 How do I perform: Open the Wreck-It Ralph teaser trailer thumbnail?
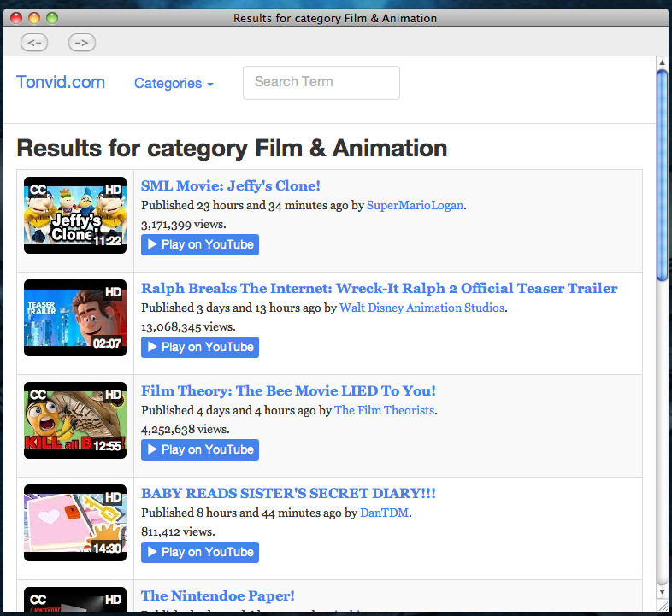(x=75, y=318)
